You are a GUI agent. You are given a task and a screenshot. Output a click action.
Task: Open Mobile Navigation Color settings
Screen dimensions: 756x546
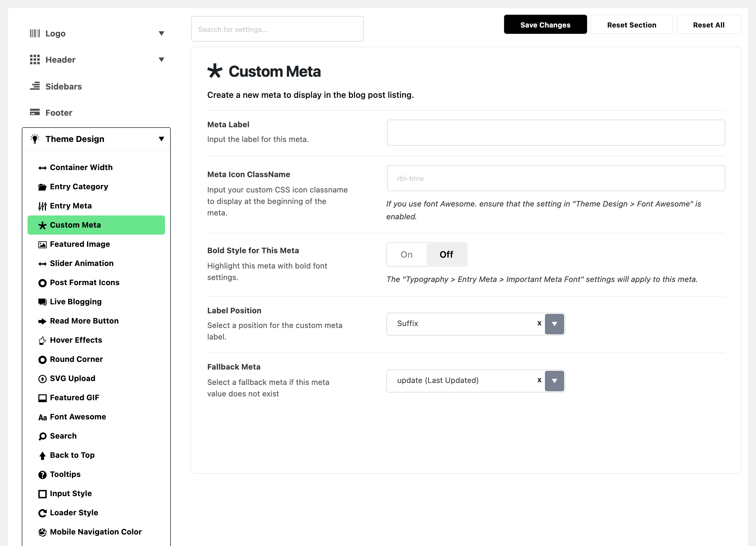coord(96,532)
